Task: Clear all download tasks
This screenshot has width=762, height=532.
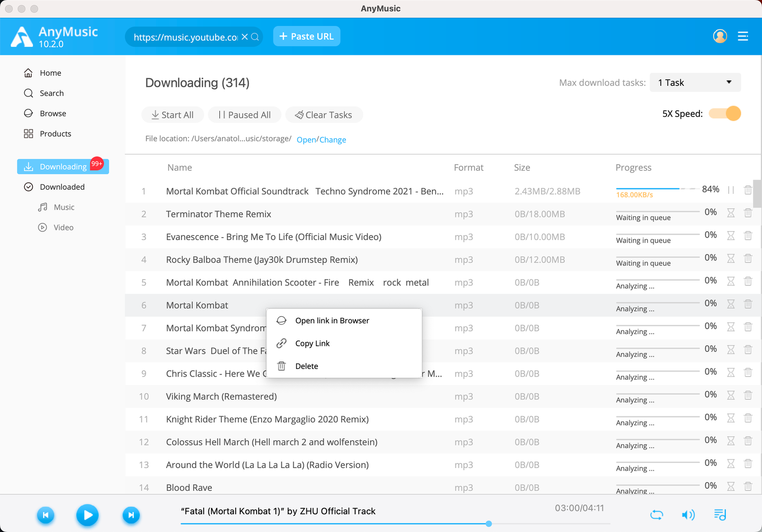Action: click(324, 115)
